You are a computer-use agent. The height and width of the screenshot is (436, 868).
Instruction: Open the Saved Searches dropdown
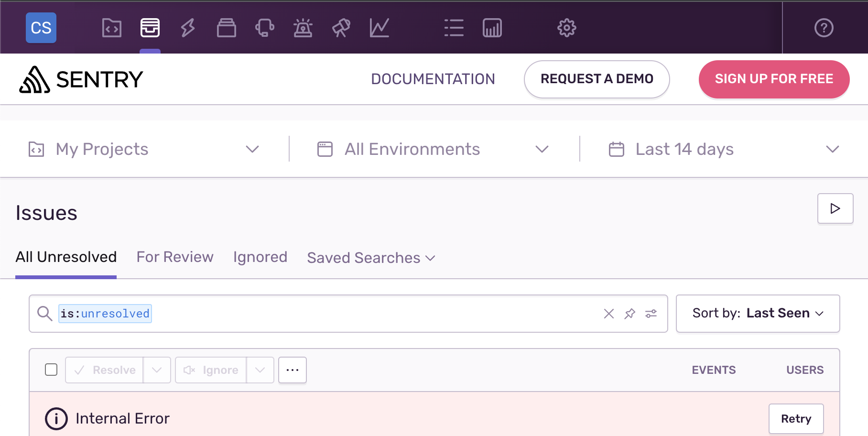point(371,258)
